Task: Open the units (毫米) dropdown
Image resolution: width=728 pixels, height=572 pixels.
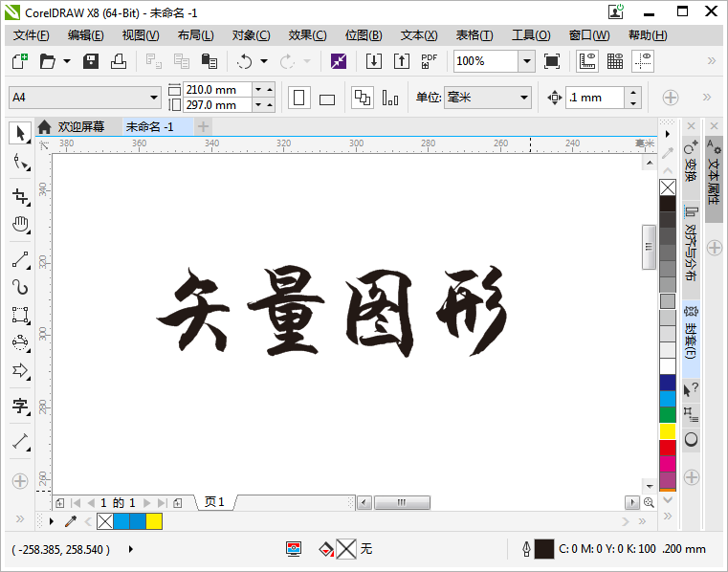Action: coord(523,98)
